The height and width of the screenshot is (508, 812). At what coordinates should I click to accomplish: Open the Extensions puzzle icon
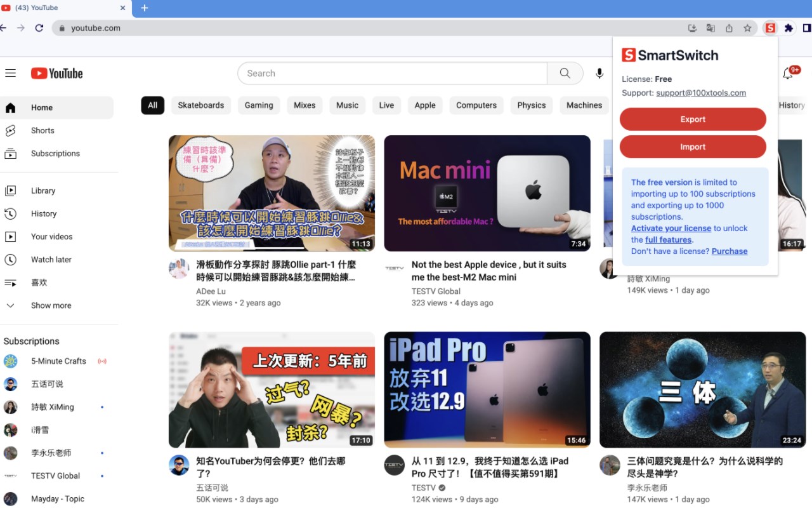pos(789,28)
